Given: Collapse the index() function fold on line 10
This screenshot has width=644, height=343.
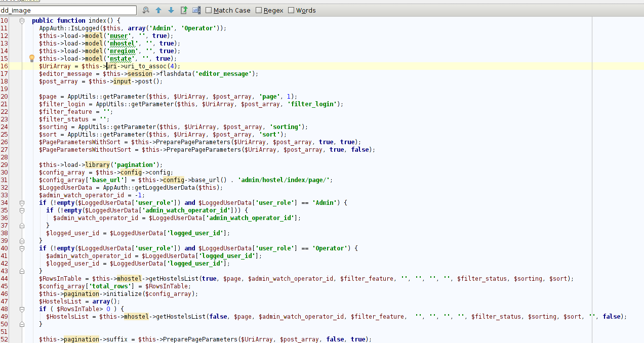Looking at the screenshot, I should point(22,21).
